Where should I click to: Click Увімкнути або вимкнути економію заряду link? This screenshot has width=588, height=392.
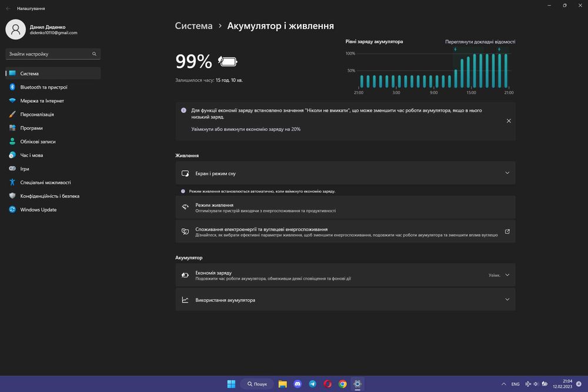point(246,129)
